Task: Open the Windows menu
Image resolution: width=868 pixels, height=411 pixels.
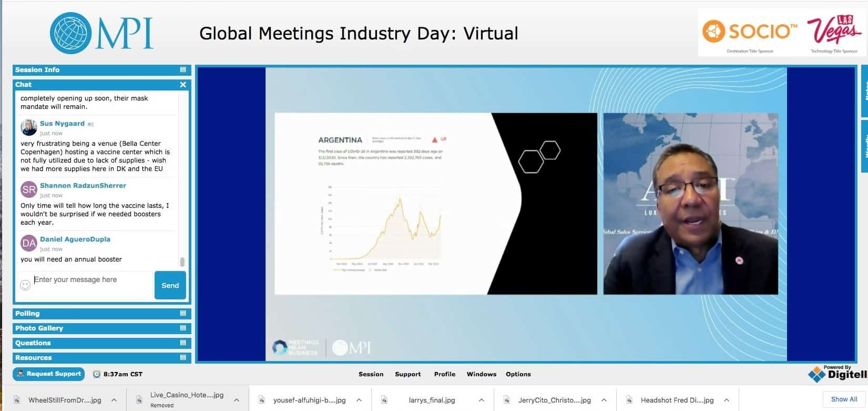Action: tap(481, 374)
